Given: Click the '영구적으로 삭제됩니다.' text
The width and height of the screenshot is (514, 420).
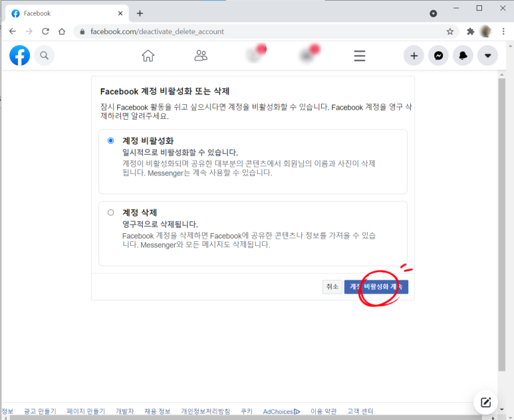Looking at the screenshot, I should (160, 224).
